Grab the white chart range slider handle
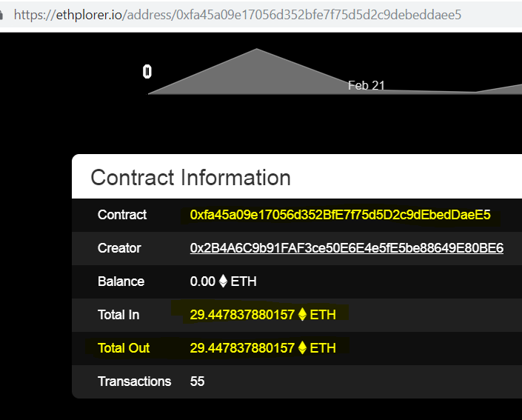This screenshot has height=420, width=522. pyautogui.click(x=147, y=72)
